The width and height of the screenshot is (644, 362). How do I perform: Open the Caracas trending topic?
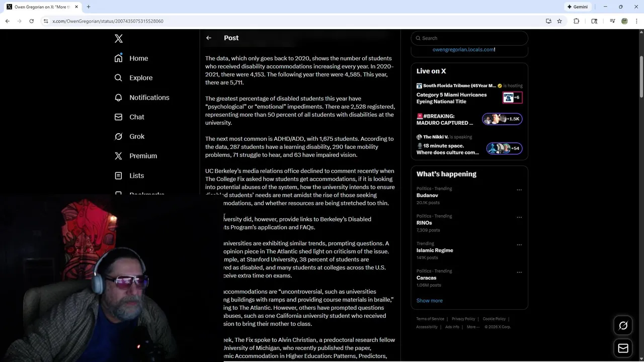[x=426, y=278]
